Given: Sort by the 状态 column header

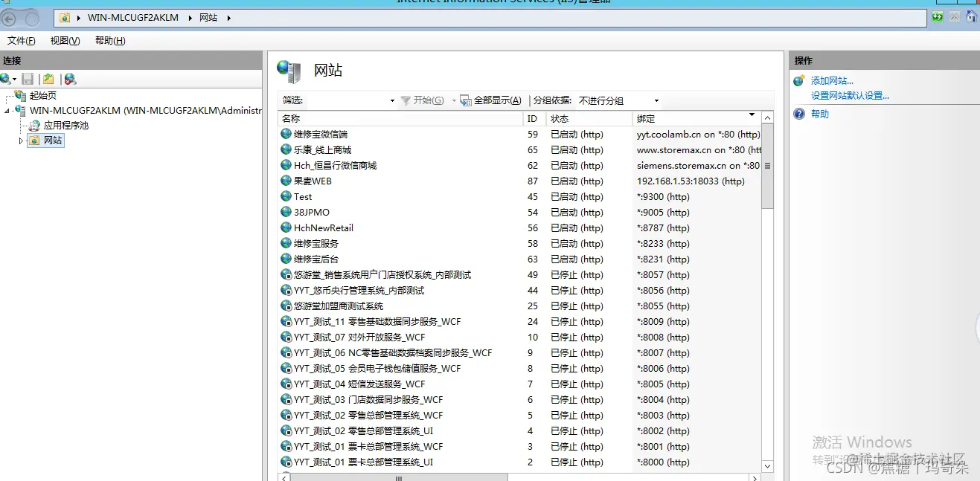Looking at the screenshot, I should [589, 119].
